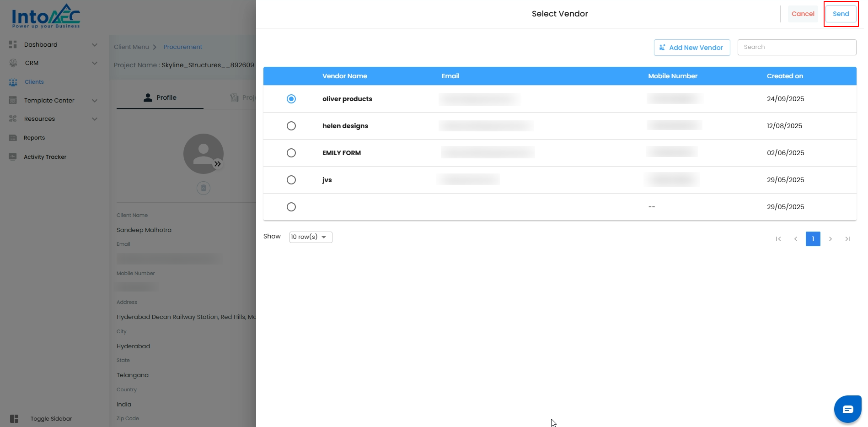Open the Activity Tracker menu item
Screen dimensions: 868x427
[x=45, y=157]
